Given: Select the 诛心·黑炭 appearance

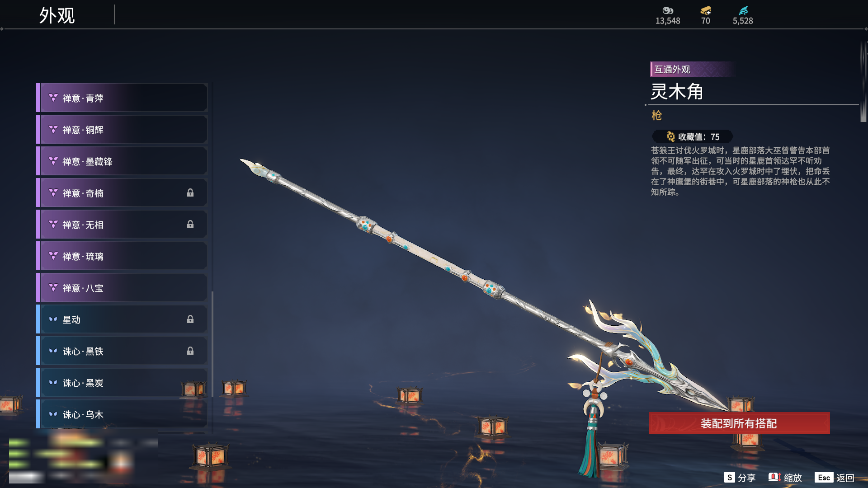Looking at the screenshot, I should (x=122, y=383).
